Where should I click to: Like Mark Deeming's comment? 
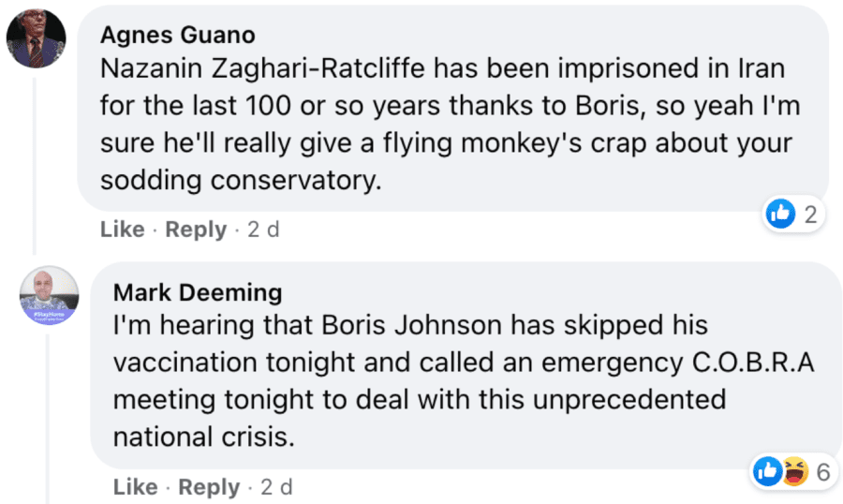(x=135, y=487)
